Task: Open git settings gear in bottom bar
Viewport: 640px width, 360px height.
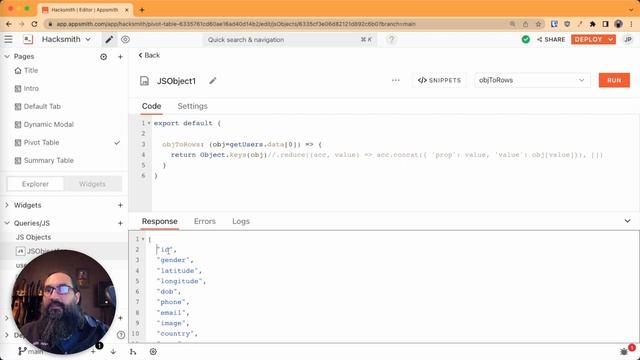Action: click(x=153, y=351)
